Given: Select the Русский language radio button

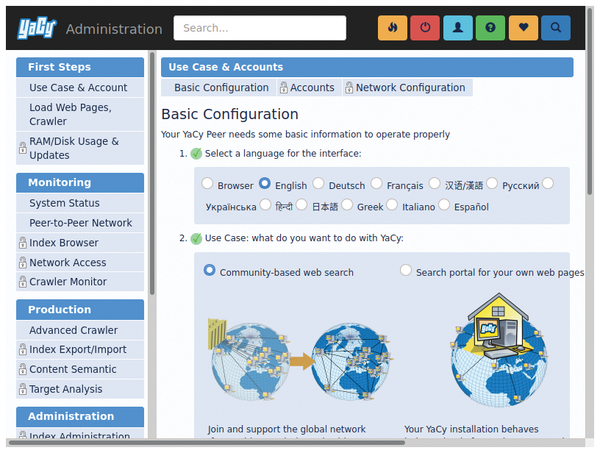Looking at the screenshot, I should click(492, 183).
